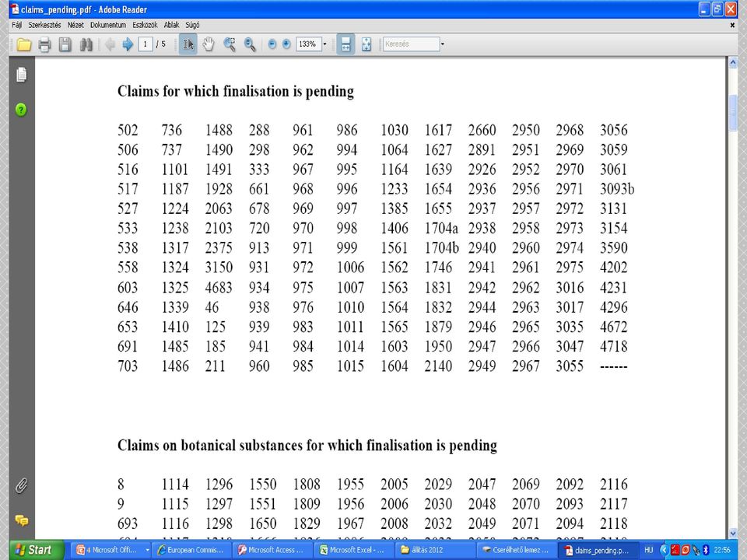Show the Comments panel icon

coord(22,520)
